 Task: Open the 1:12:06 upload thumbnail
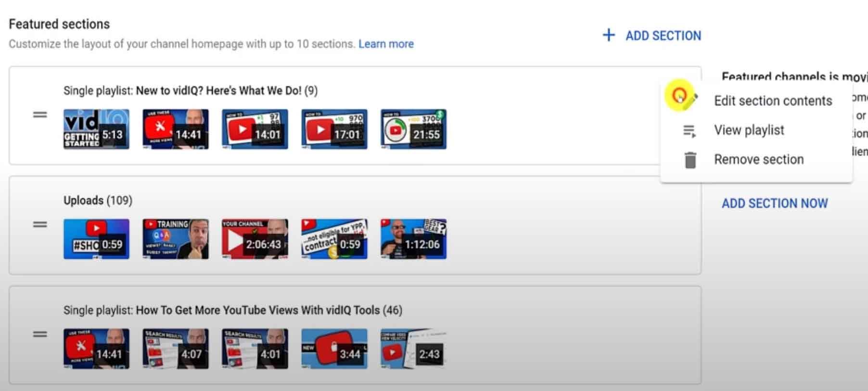413,239
